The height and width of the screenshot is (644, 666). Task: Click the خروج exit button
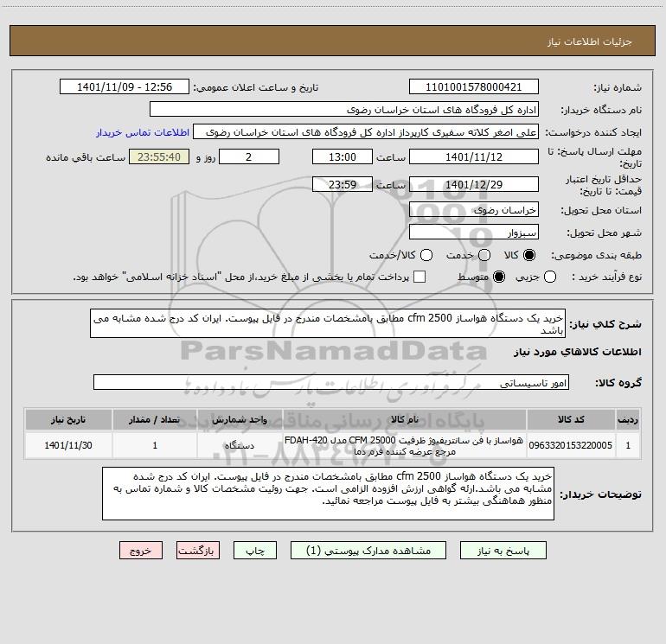[141, 551]
